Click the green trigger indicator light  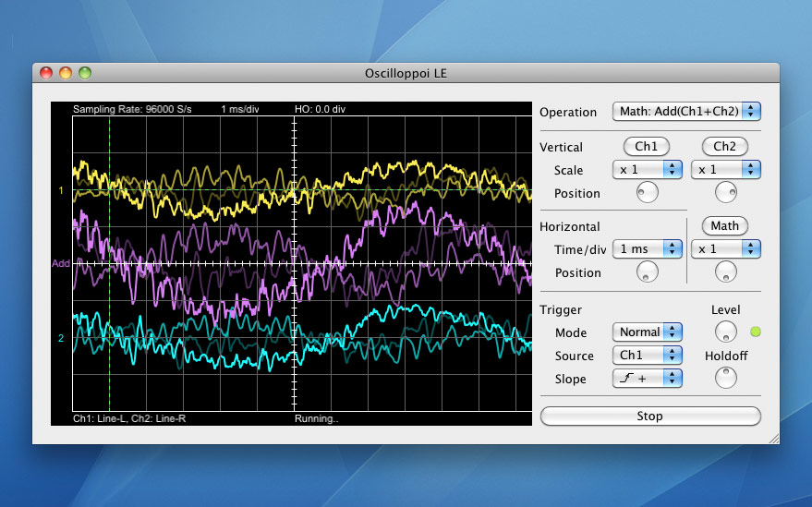(x=755, y=332)
